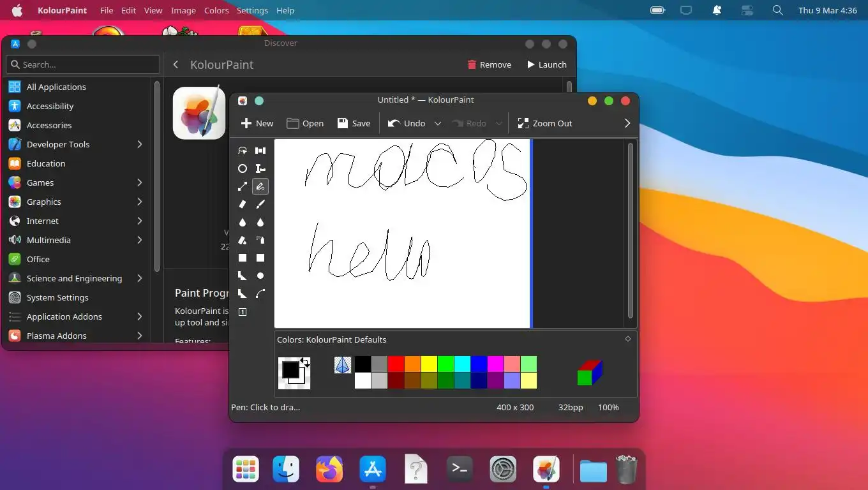Toggle float on the Colors panel diamond

click(628, 339)
